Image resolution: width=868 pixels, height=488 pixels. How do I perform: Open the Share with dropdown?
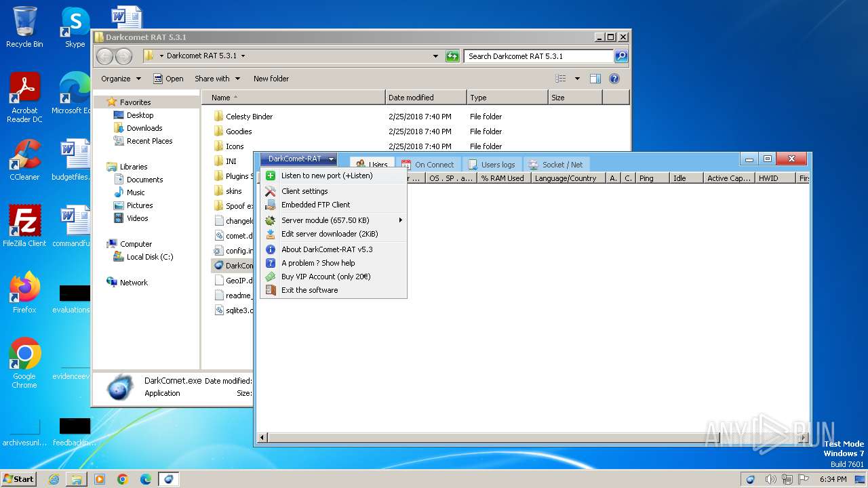[x=217, y=79]
